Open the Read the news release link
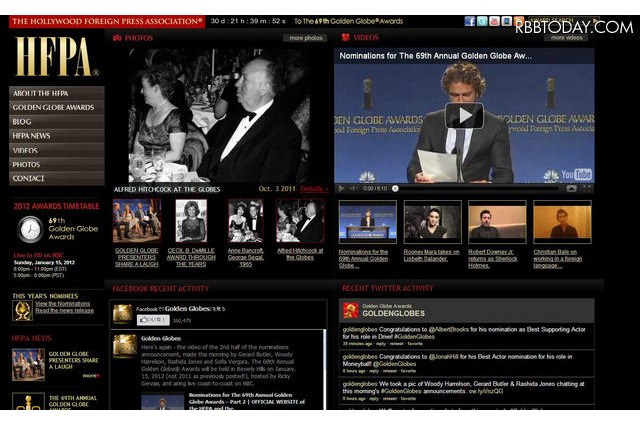Viewport: 640px width, 426px height. coord(64,311)
